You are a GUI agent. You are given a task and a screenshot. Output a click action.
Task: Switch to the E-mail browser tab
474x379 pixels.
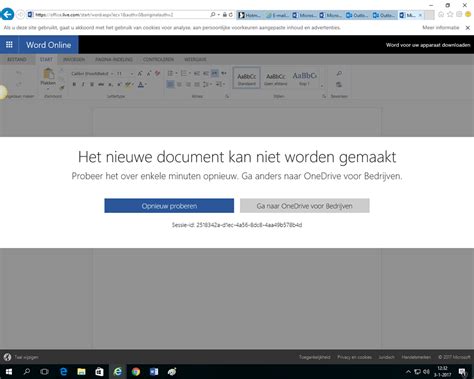coord(278,15)
